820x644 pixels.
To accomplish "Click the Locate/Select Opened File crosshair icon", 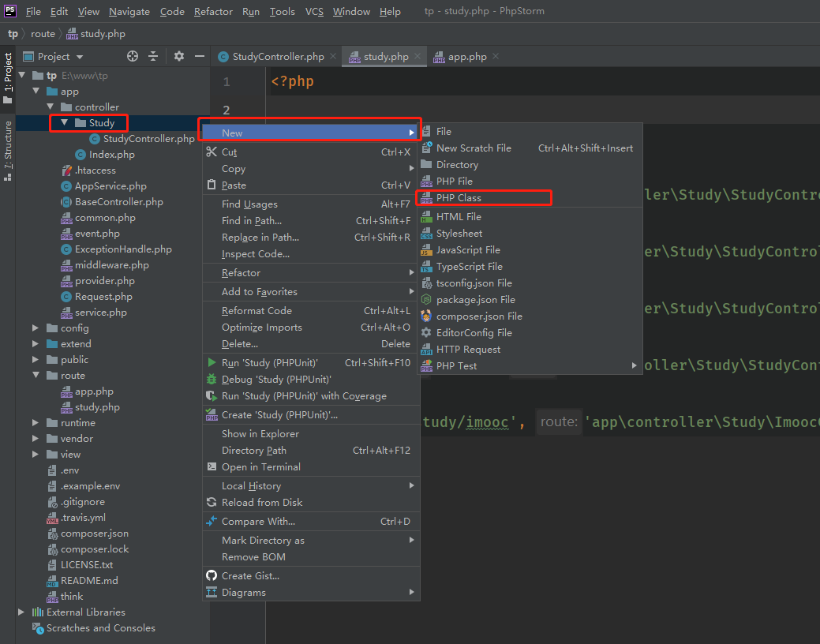I will coord(133,57).
